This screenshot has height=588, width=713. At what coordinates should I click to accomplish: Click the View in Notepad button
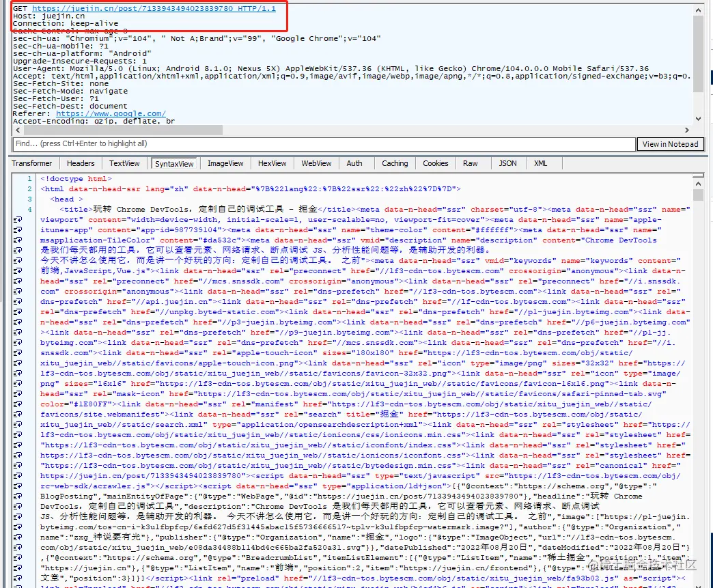point(670,144)
